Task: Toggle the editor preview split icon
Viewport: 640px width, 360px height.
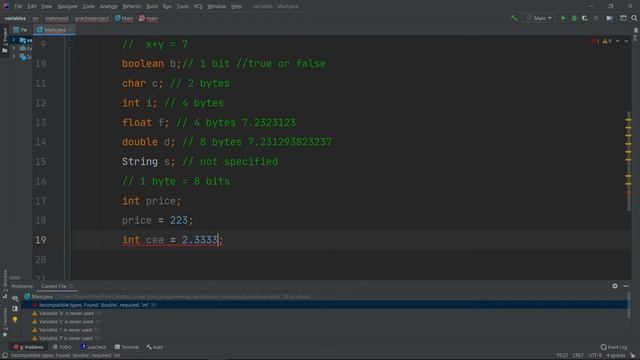Action: (15, 309)
